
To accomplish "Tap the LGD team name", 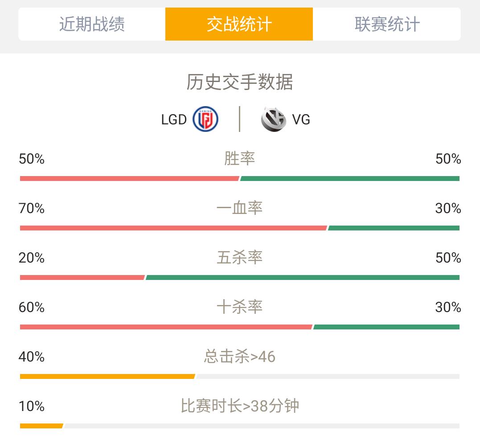I will [174, 119].
